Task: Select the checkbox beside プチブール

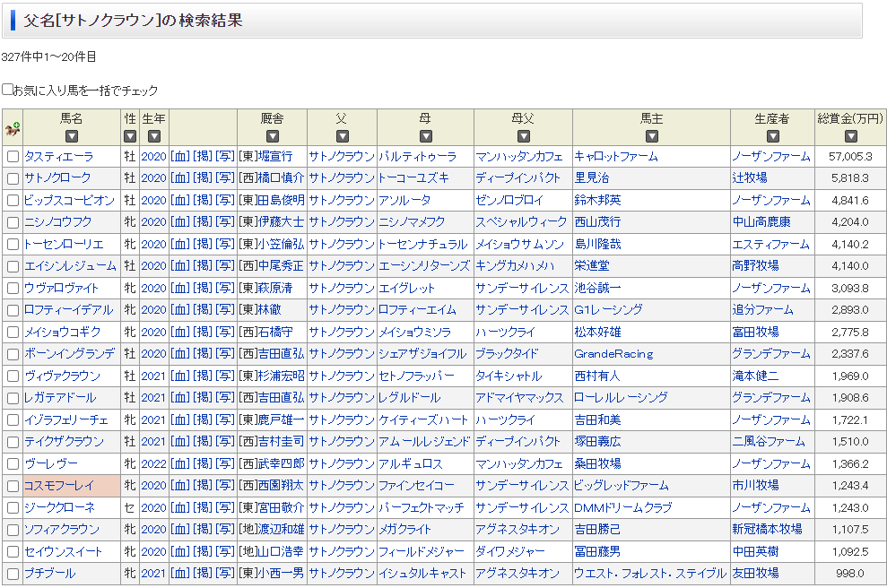Action: point(13,574)
